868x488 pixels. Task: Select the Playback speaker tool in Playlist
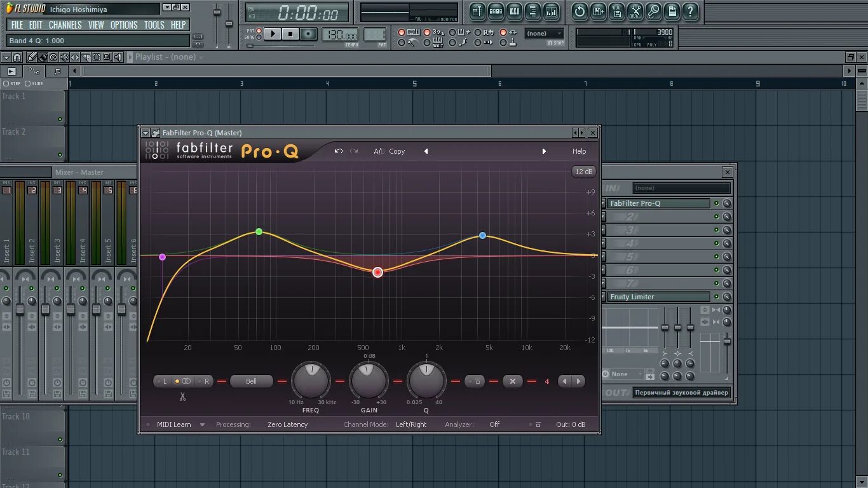coord(118,57)
